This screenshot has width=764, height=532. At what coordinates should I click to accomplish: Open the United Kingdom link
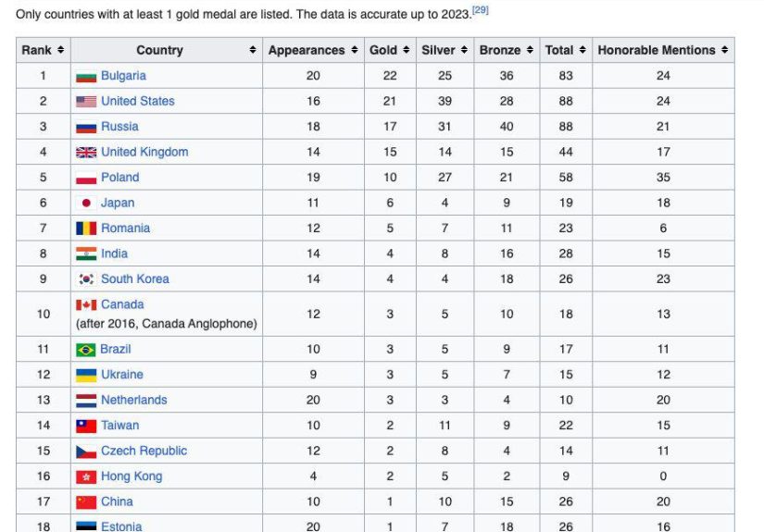pyautogui.click(x=144, y=152)
